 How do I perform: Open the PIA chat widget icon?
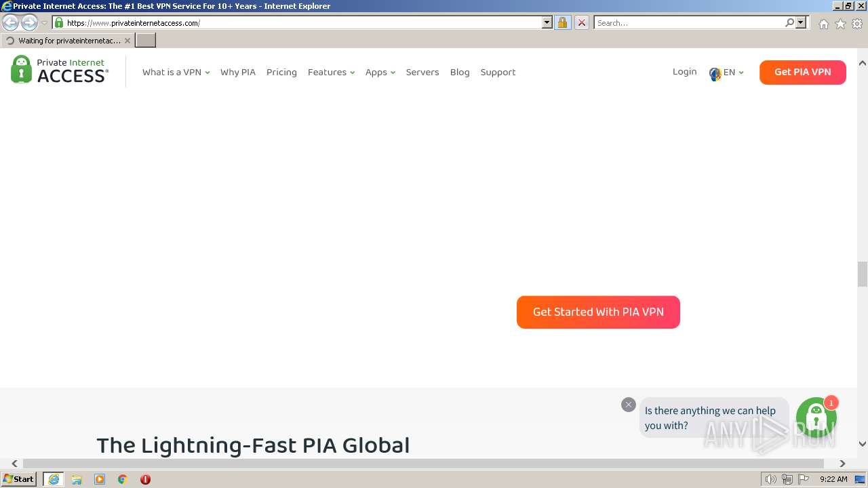(816, 418)
